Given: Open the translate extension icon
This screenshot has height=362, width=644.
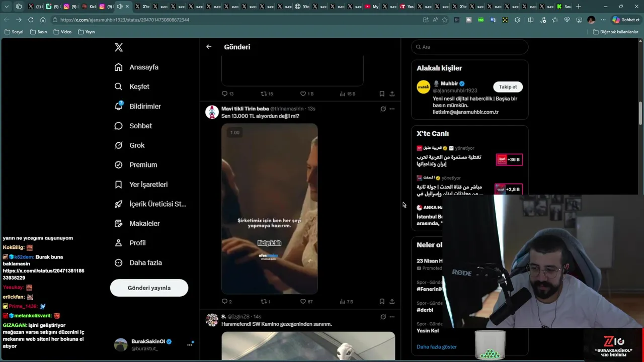Looking at the screenshot, I should click(x=493, y=20).
